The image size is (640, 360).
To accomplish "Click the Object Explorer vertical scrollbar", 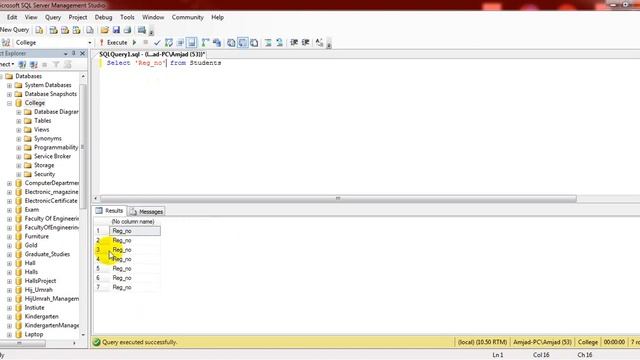I will point(83,147).
